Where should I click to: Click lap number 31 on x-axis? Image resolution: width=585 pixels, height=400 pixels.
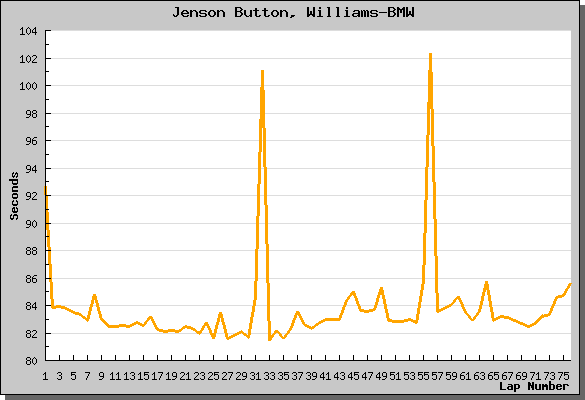[255, 376]
